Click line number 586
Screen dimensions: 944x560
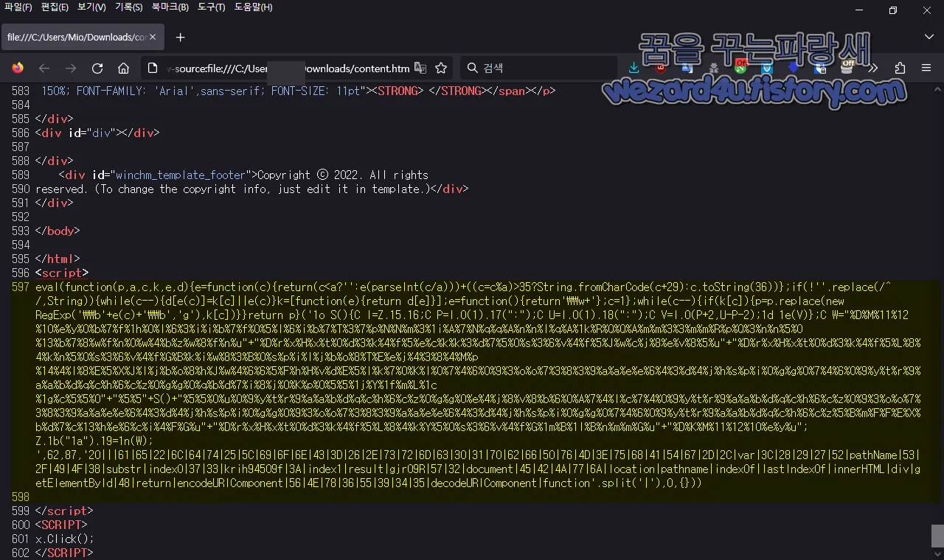[20, 133]
